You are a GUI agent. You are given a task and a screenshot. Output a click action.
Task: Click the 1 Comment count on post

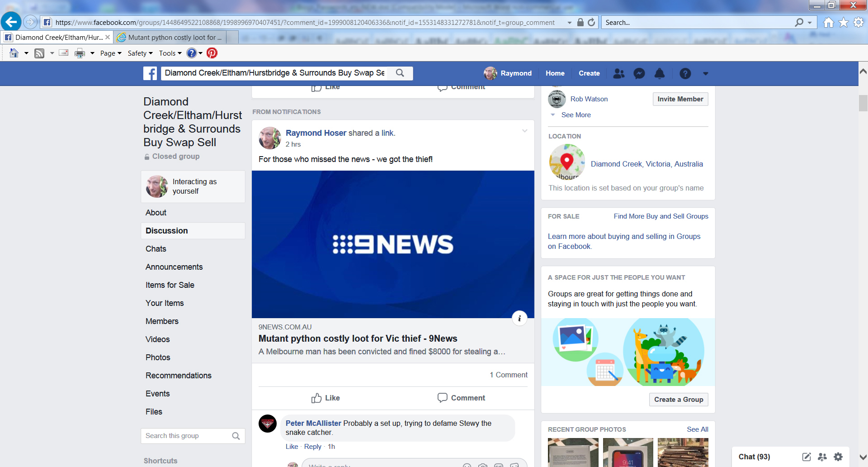(509, 375)
